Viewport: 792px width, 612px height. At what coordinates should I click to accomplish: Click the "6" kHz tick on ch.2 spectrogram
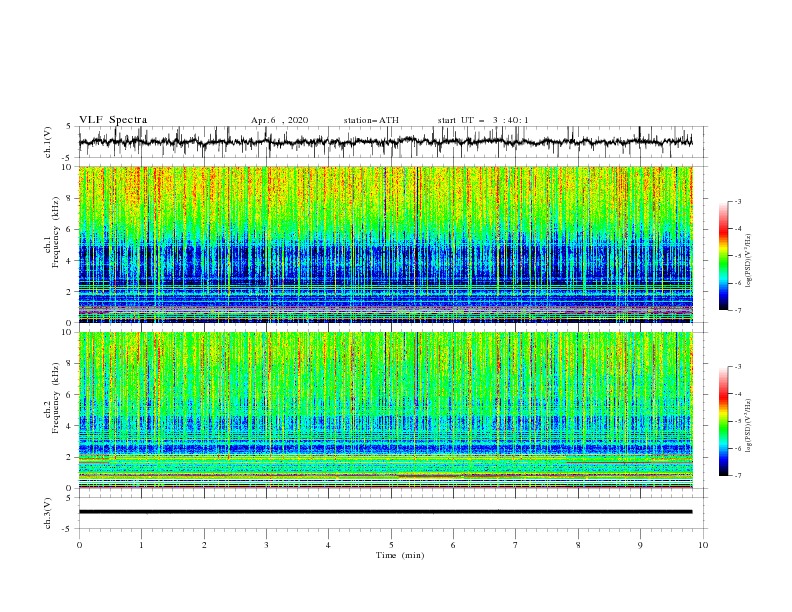pos(69,395)
